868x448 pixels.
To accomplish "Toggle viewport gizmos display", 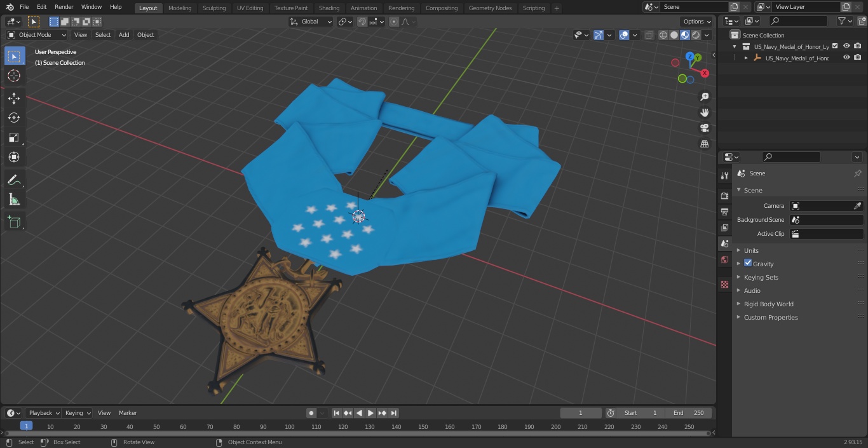I will [599, 35].
